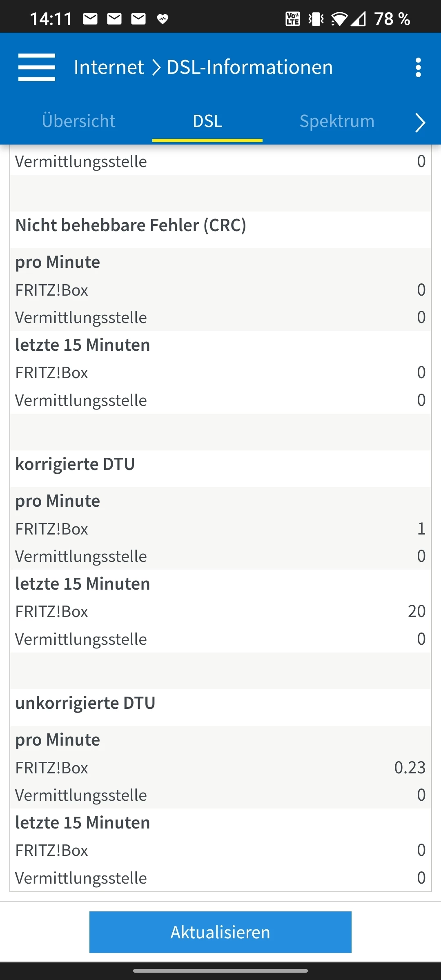This screenshot has width=441, height=980.
Task: Tap the Internet breadcrumb in the header
Action: 109,67
